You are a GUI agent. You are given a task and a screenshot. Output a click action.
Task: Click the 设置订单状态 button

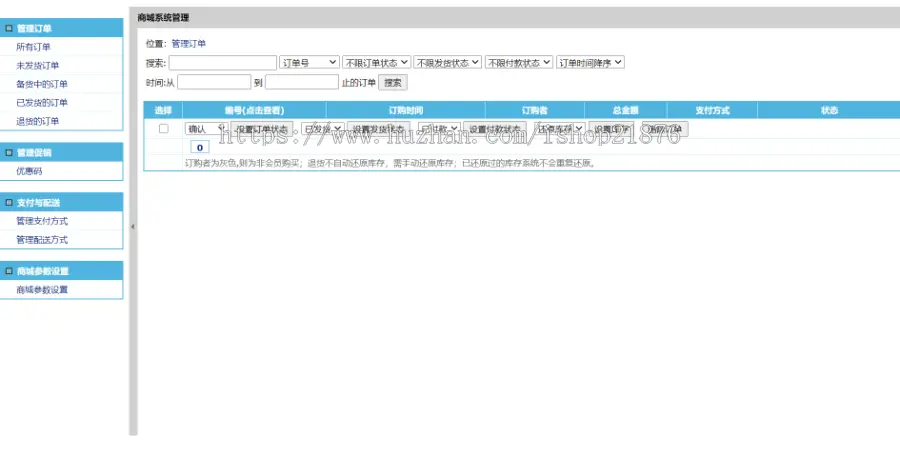point(262,129)
